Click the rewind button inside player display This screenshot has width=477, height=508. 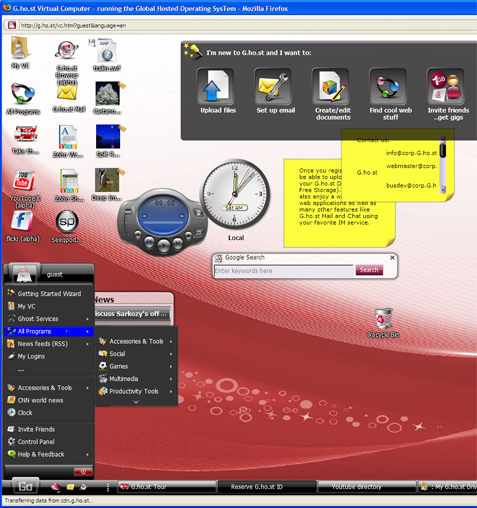tap(145, 216)
